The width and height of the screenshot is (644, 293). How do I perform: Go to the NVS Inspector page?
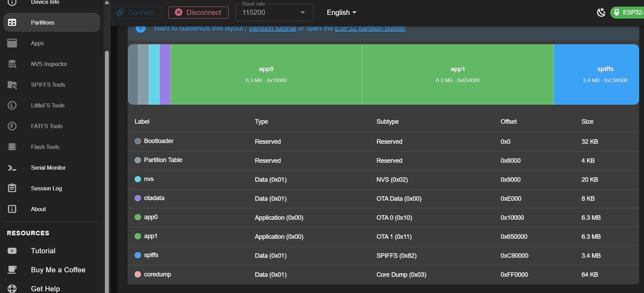tap(52, 64)
